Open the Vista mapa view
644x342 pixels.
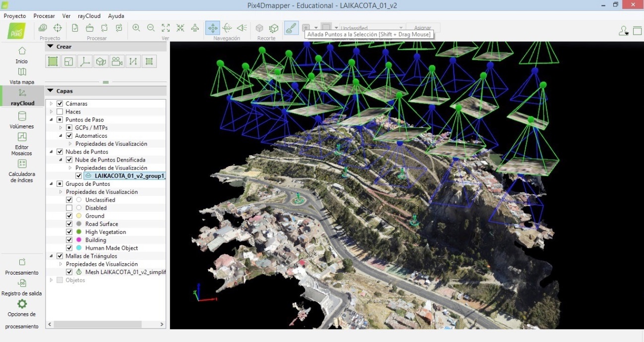pos(22,75)
